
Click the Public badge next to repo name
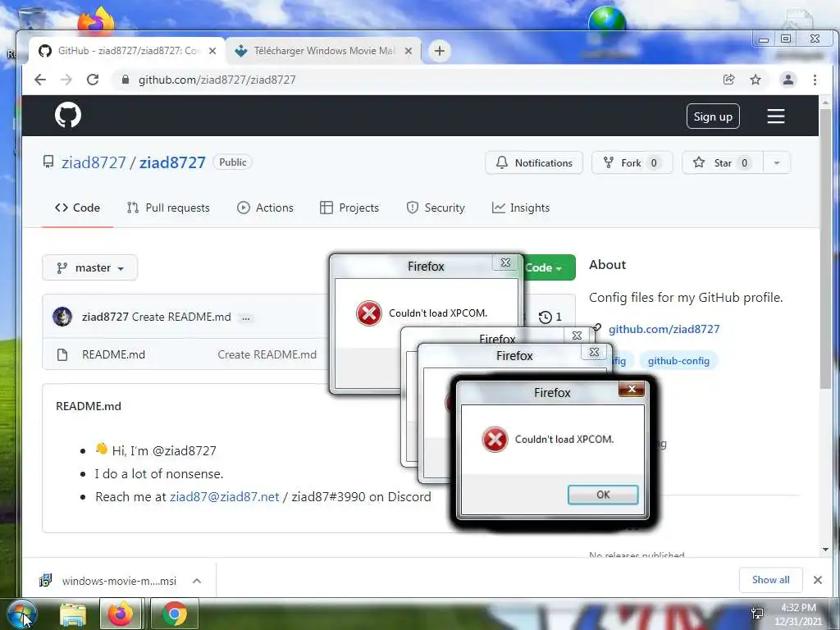click(x=232, y=162)
